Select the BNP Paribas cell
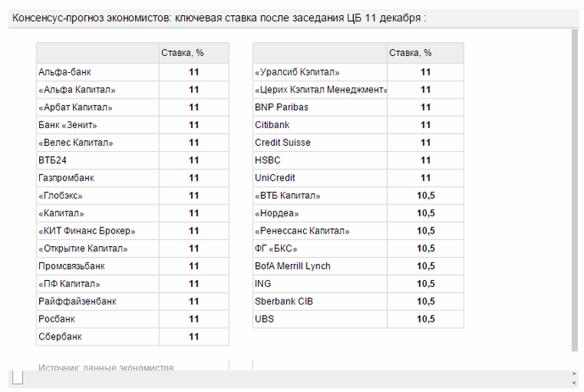Screen dimensions: 584x392 [x=320, y=107]
